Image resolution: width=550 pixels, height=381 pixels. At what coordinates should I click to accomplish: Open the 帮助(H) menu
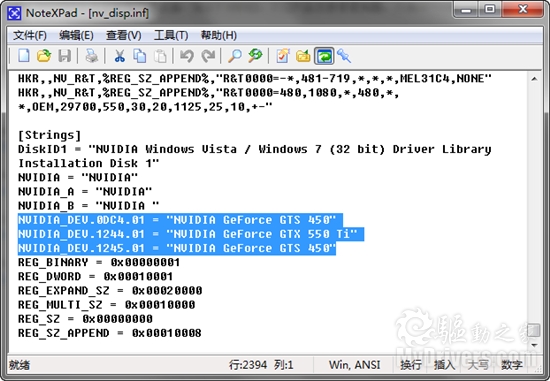219,35
